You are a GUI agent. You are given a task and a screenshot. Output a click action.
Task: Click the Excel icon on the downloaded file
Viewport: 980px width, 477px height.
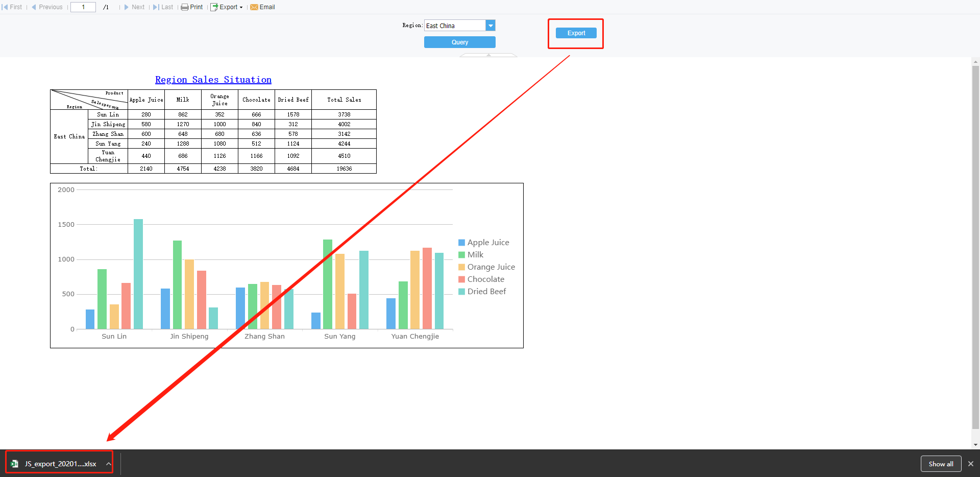click(x=14, y=463)
